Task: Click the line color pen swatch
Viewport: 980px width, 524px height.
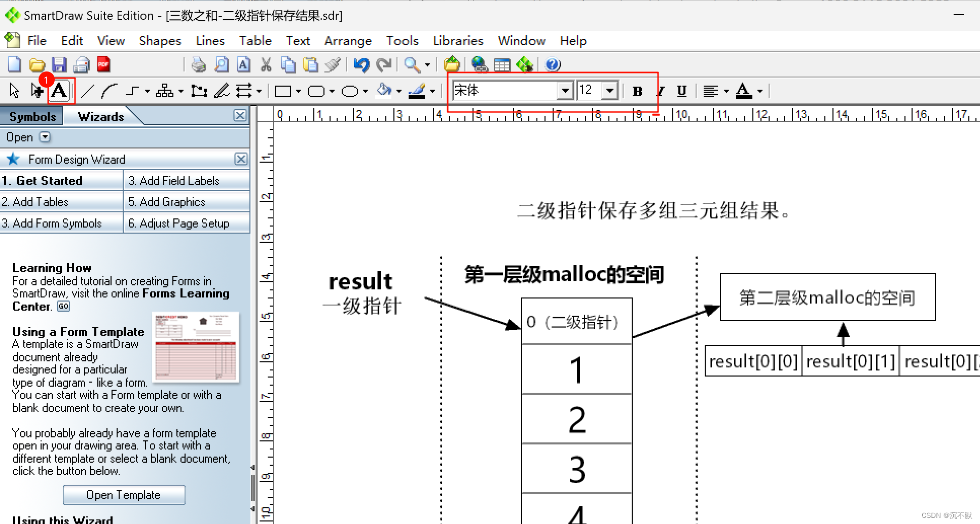Action: pos(417,91)
